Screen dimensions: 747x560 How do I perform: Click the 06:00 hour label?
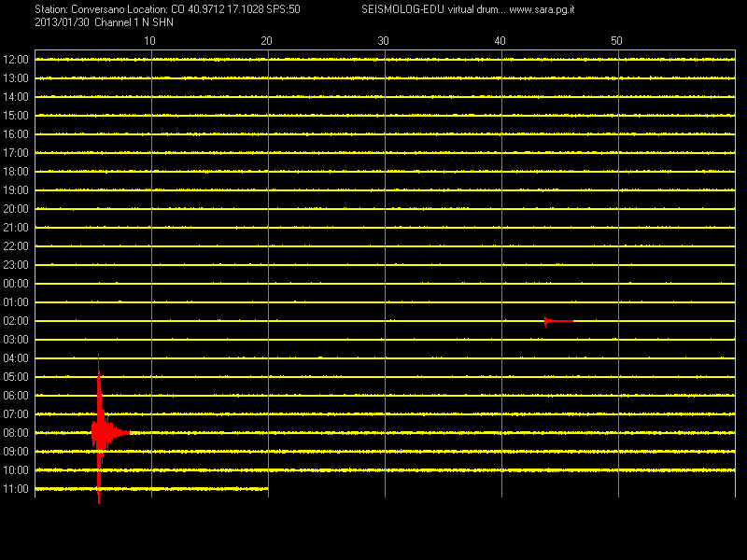pos(16,396)
